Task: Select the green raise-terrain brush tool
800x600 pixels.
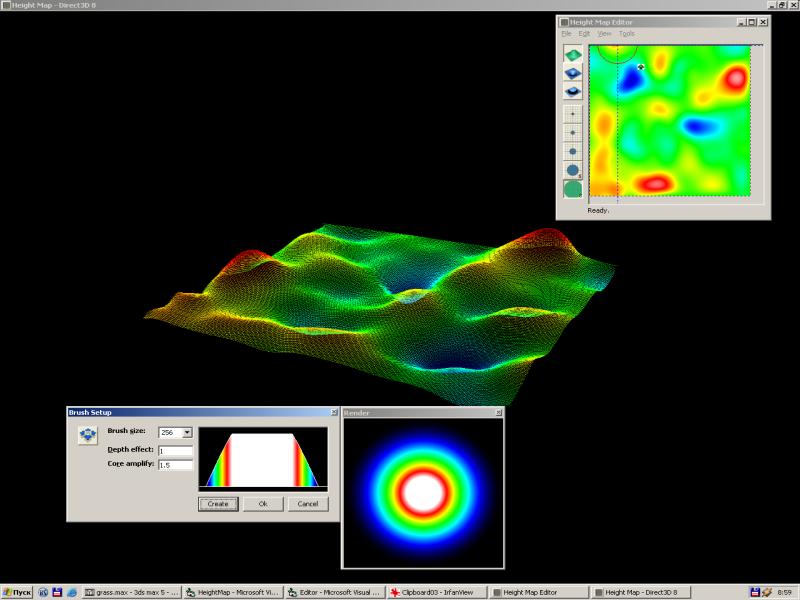Action: click(571, 53)
